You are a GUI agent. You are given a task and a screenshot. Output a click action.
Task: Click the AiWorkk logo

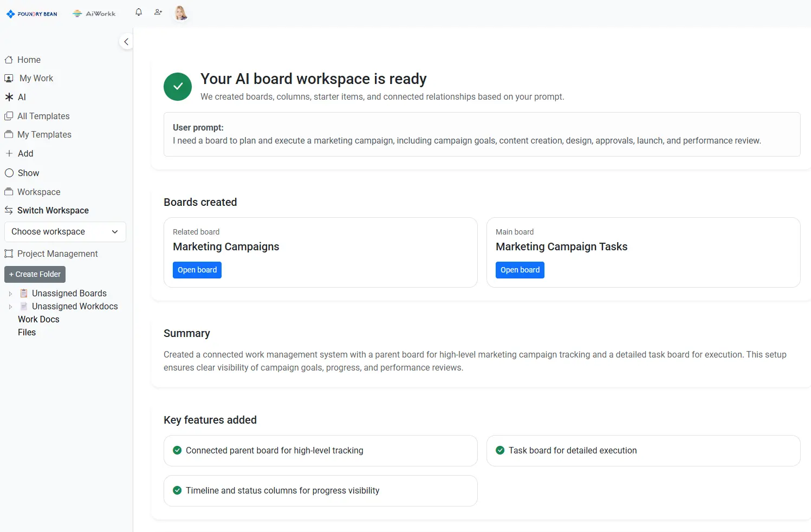coord(94,14)
